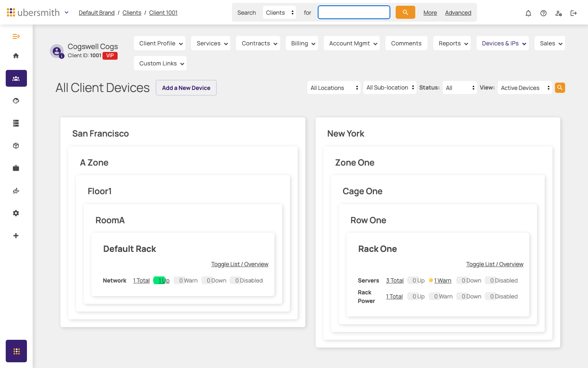Click 3 Total link in Servers row
The width and height of the screenshot is (588, 368).
[395, 280]
